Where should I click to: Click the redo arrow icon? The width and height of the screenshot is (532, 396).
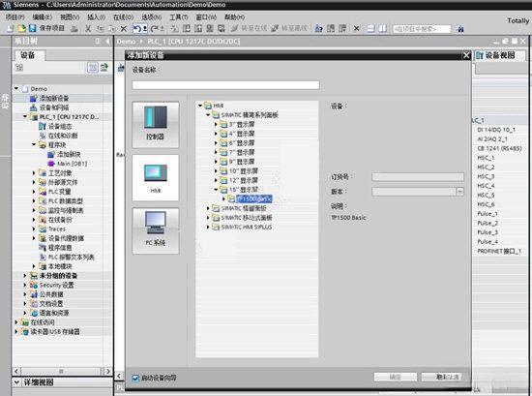(155, 29)
